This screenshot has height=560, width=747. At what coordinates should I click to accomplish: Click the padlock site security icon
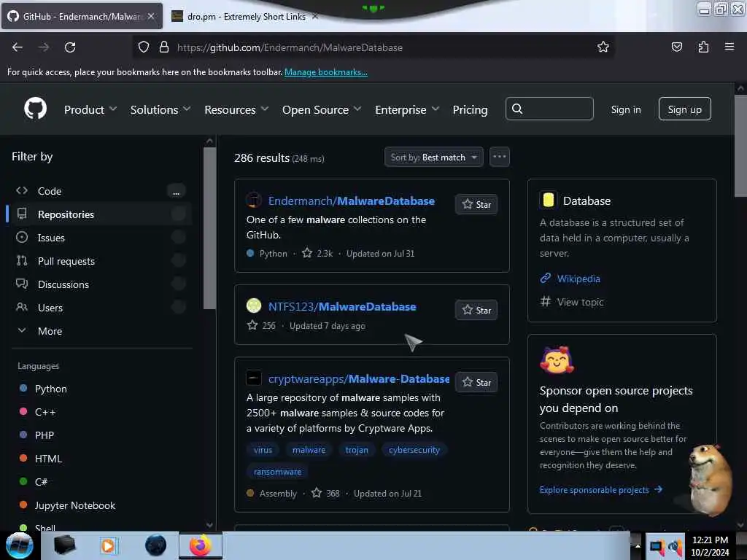pos(164,47)
